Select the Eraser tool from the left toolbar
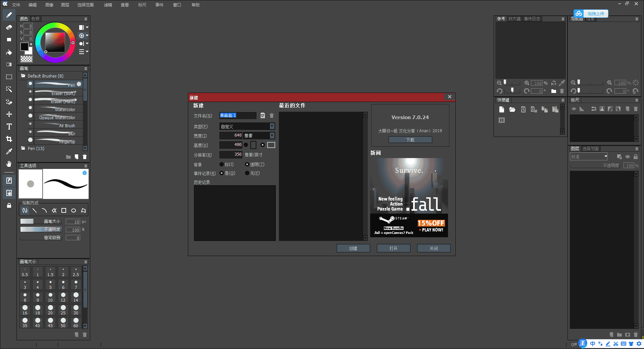The width and height of the screenshot is (644, 349). [x=9, y=27]
